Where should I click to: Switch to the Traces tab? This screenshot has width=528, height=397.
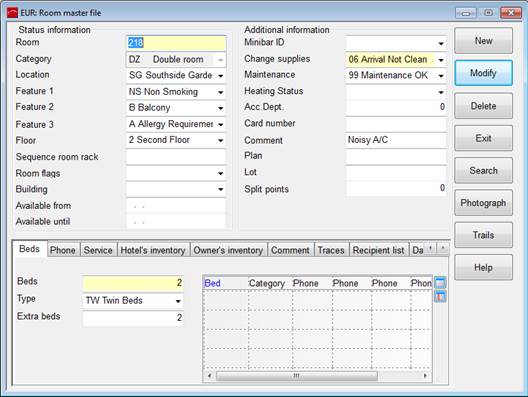point(331,250)
